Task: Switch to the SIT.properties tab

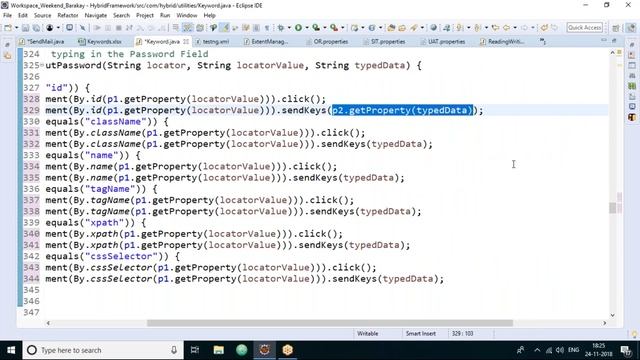Action: (x=384, y=42)
